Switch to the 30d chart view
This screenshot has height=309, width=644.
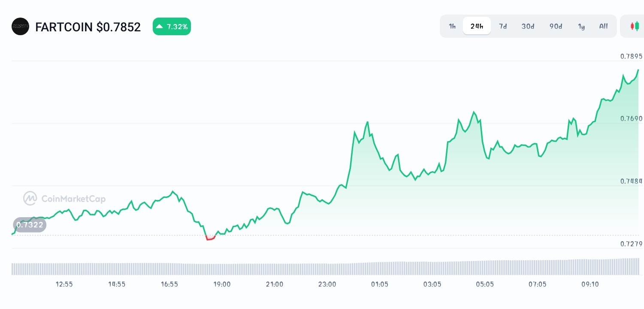coord(528,26)
